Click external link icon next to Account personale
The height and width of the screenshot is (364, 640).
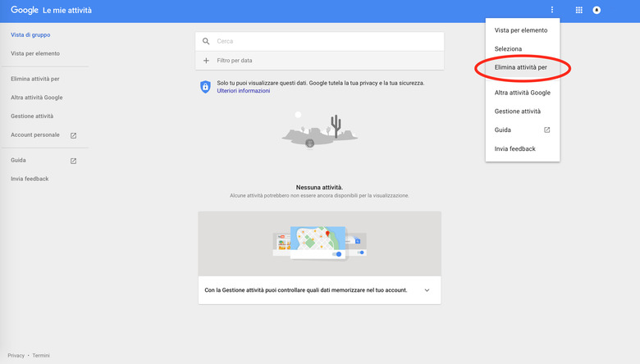coord(73,135)
